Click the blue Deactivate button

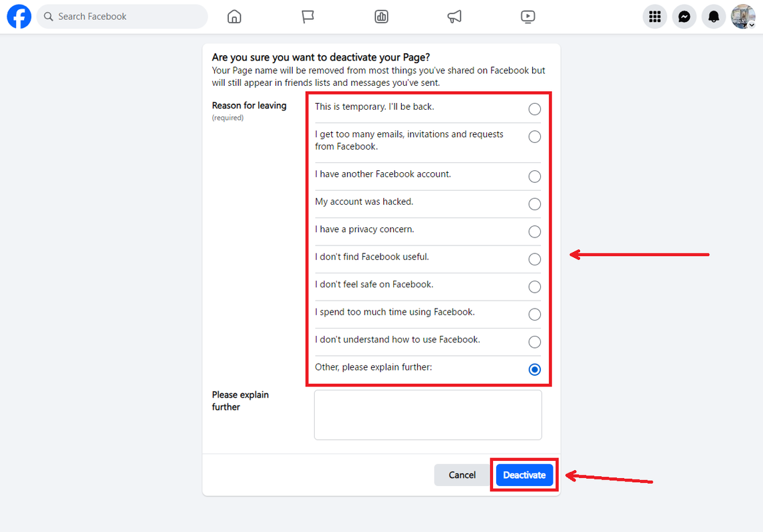click(524, 475)
